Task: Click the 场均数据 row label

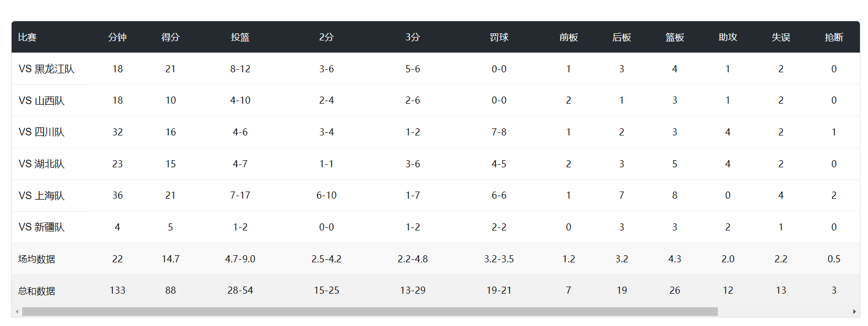Action: click(x=36, y=259)
